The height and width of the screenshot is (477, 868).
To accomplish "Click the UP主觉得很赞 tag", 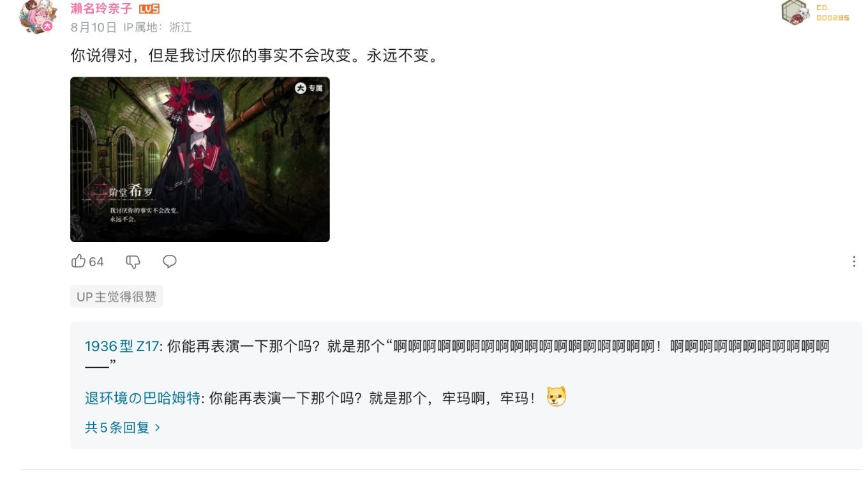I will click(117, 296).
